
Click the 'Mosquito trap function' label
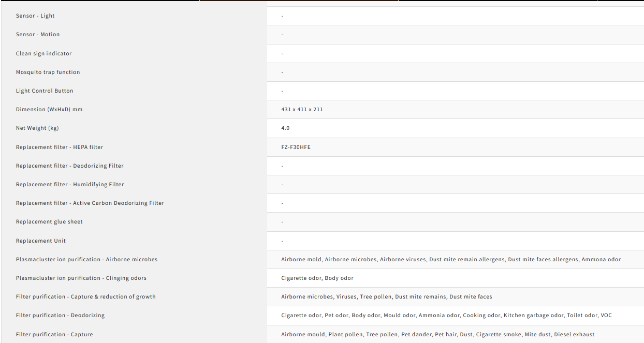[48, 72]
